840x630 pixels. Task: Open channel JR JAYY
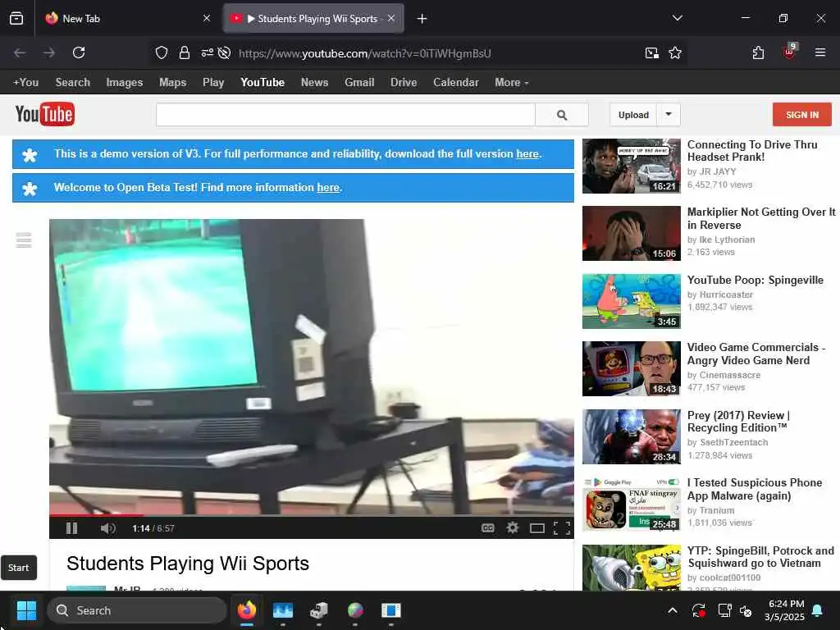pyautogui.click(x=718, y=171)
